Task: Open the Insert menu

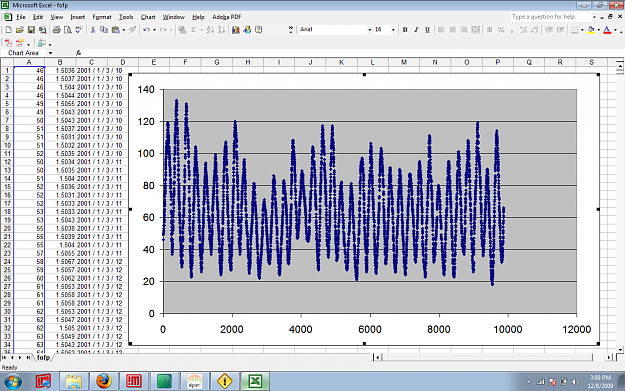Action: pos(78,17)
